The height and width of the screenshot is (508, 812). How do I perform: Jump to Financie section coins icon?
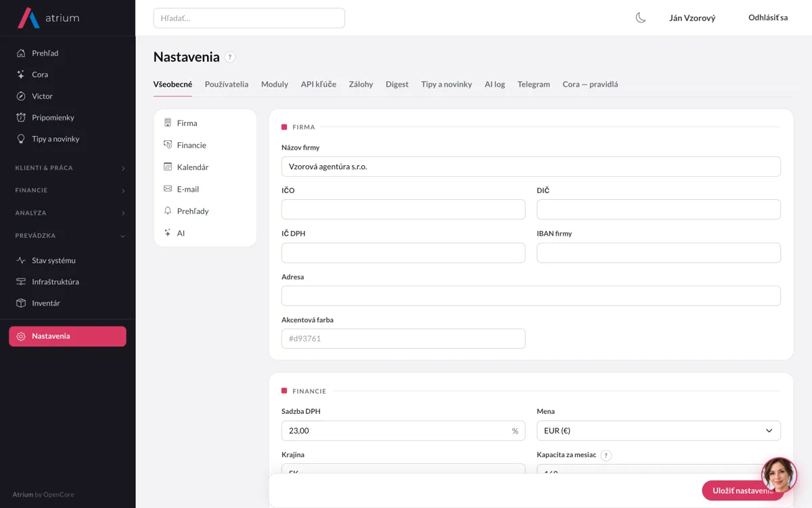click(168, 144)
